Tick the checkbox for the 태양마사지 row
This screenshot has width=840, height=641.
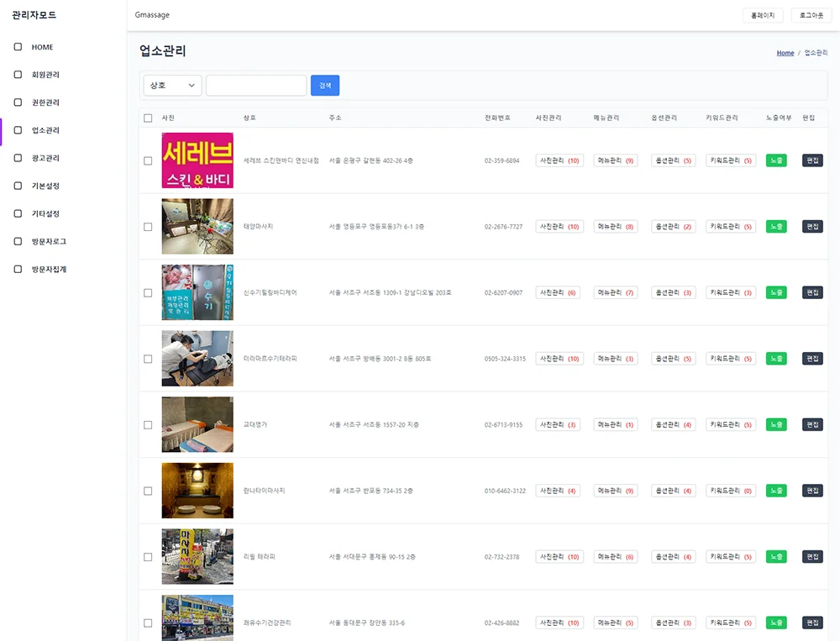coord(148,227)
